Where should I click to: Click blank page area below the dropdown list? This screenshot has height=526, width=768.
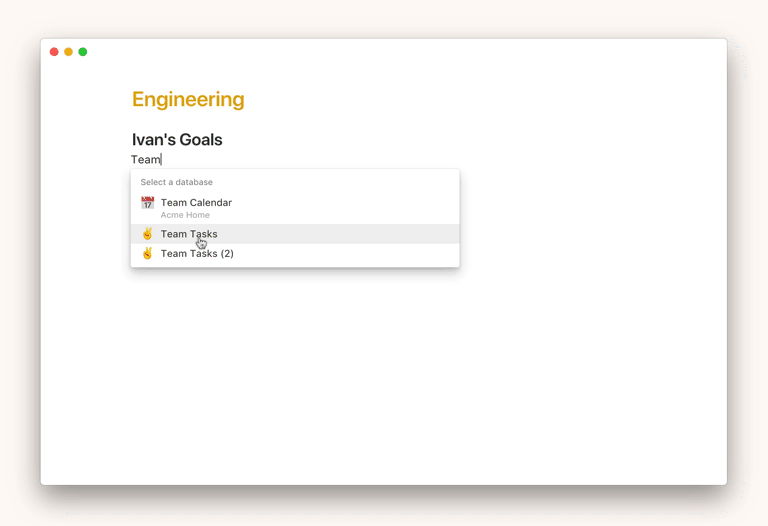tap(380, 380)
